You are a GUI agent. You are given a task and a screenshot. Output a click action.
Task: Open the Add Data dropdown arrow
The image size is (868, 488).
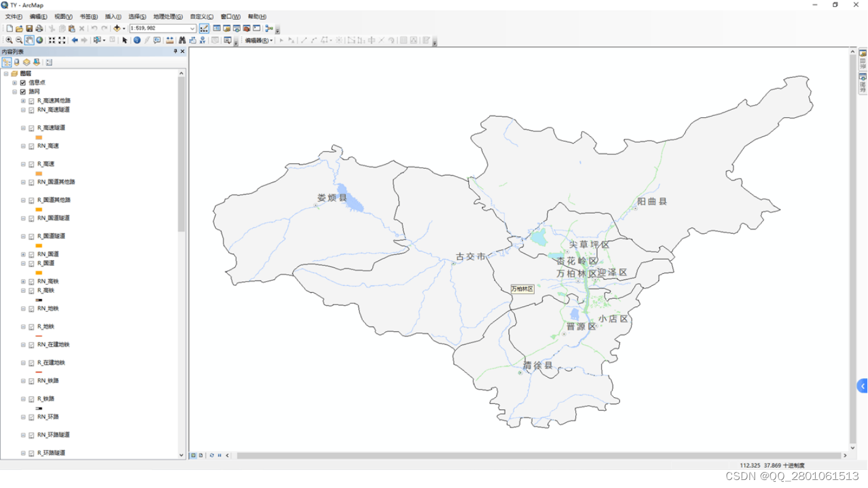pyautogui.click(x=123, y=28)
